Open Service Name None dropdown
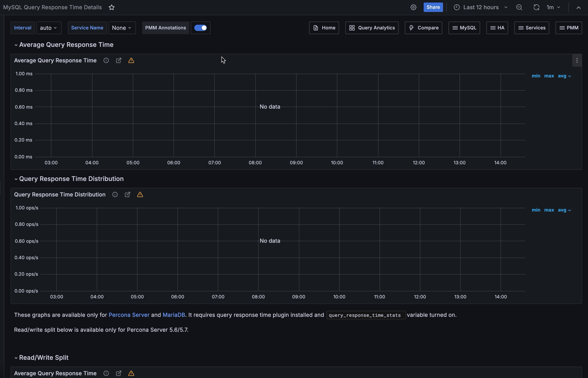Screen dimensions: 588x378 (122, 28)
